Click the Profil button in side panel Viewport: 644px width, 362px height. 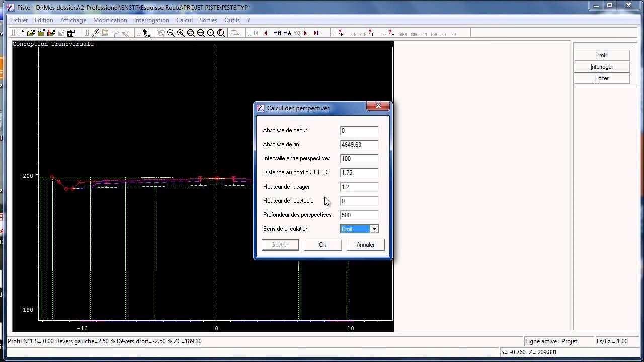coord(602,55)
